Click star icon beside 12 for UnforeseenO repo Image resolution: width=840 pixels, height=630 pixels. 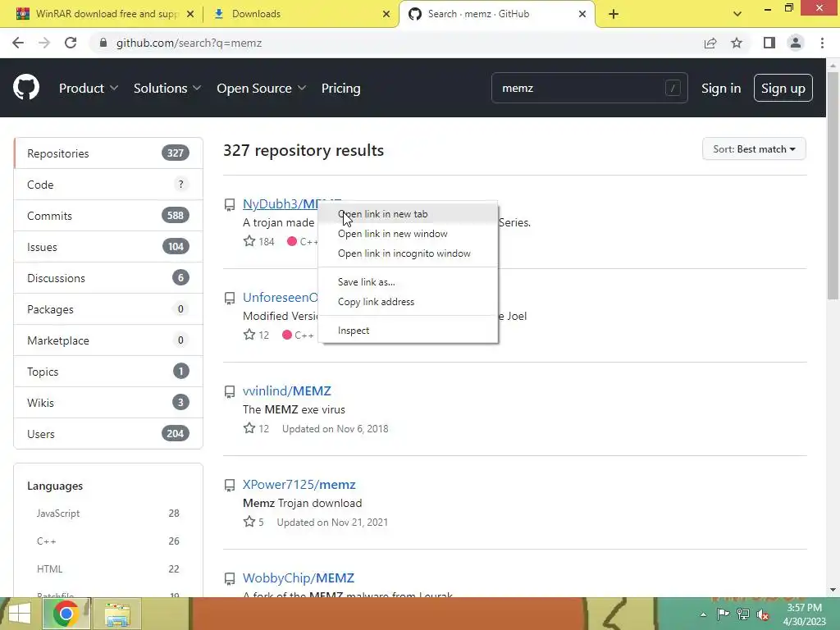pyautogui.click(x=249, y=335)
